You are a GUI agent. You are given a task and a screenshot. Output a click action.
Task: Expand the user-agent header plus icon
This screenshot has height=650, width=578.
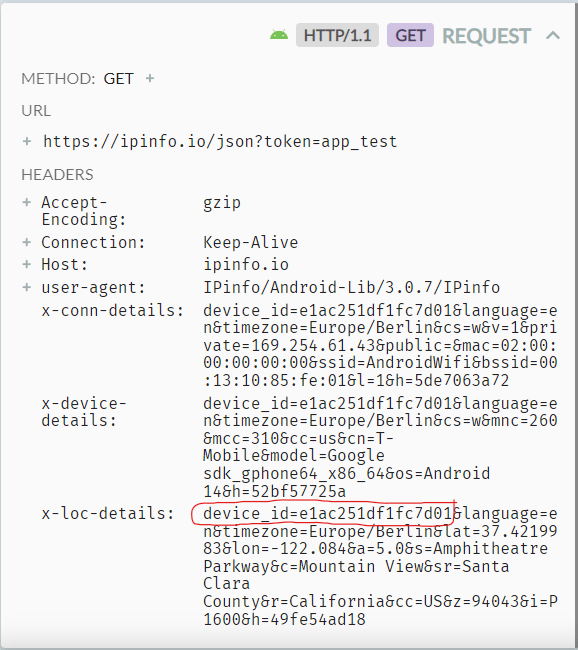coord(27,287)
